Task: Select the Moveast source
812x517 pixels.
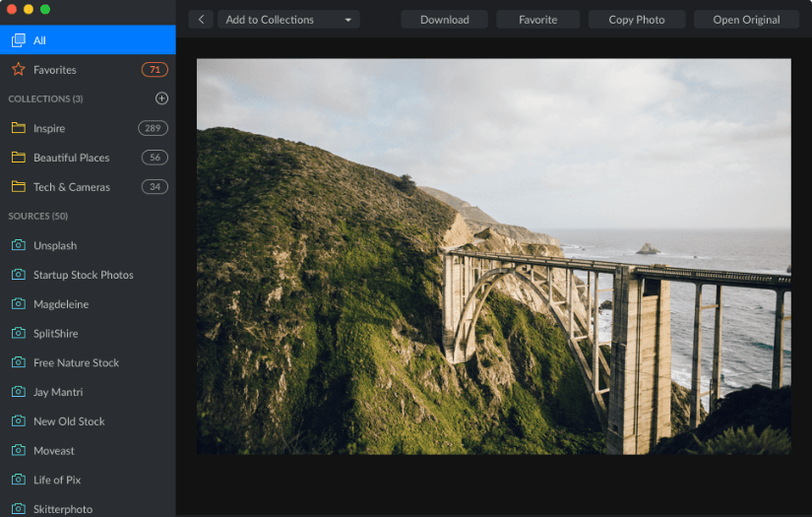Action: [x=88, y=450]
